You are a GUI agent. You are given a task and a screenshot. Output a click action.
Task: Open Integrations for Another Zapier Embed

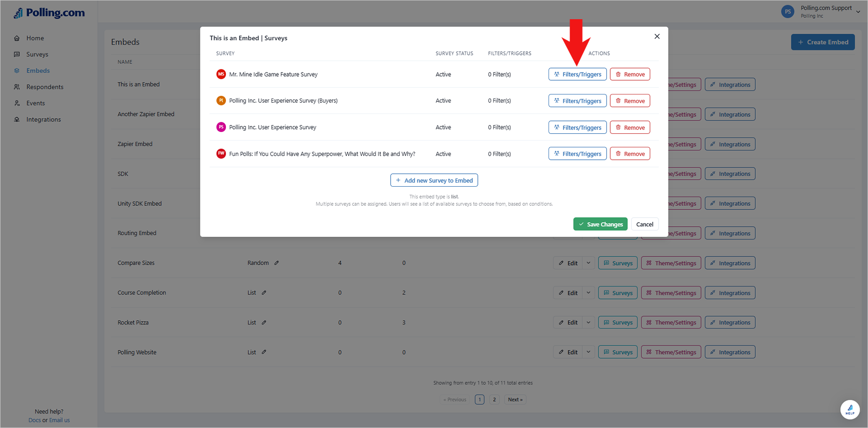tap(730, 115)
